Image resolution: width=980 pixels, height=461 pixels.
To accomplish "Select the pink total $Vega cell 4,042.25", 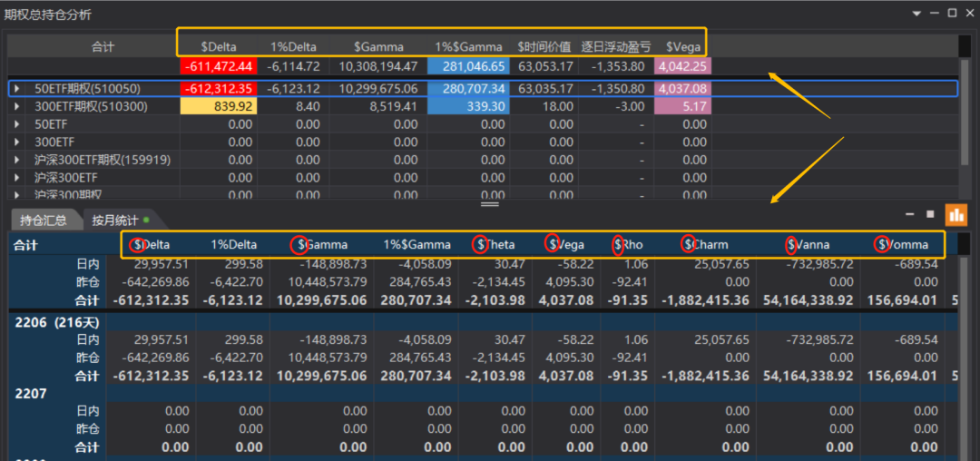I will (683, 66).
